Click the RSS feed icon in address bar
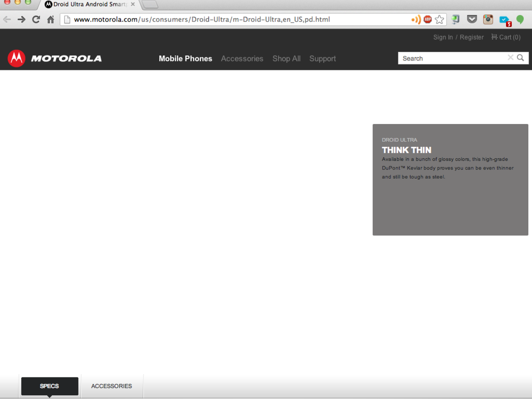The image size is (532, 399). click(x=416, y=20)
